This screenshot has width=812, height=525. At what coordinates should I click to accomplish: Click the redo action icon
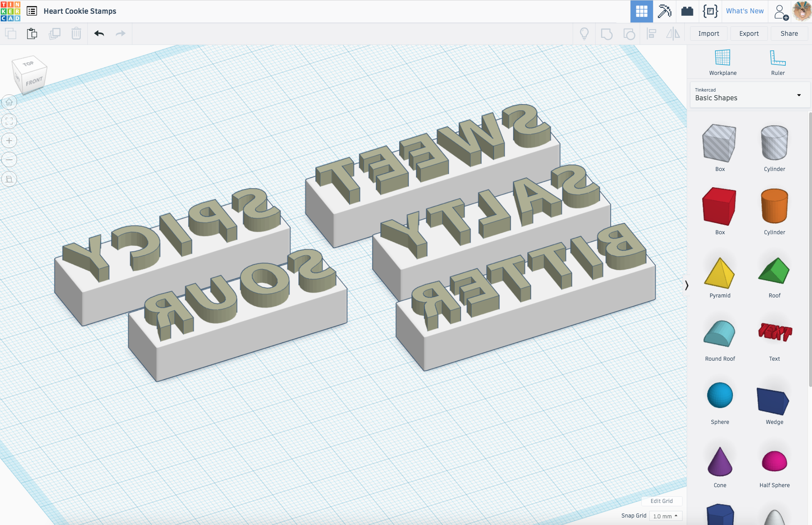120,34
